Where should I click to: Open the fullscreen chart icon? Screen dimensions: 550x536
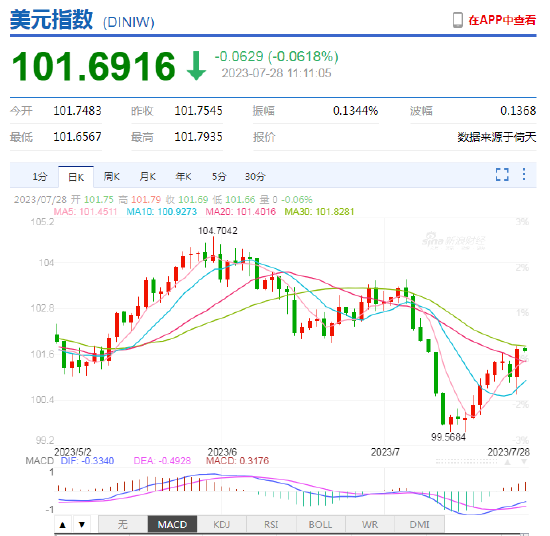point(502,174)
